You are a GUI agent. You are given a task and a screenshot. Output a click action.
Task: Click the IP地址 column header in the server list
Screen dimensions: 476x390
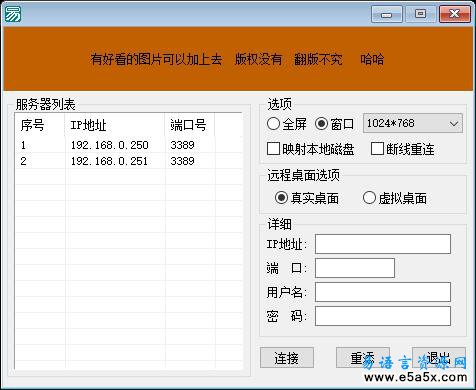(115, 125)
